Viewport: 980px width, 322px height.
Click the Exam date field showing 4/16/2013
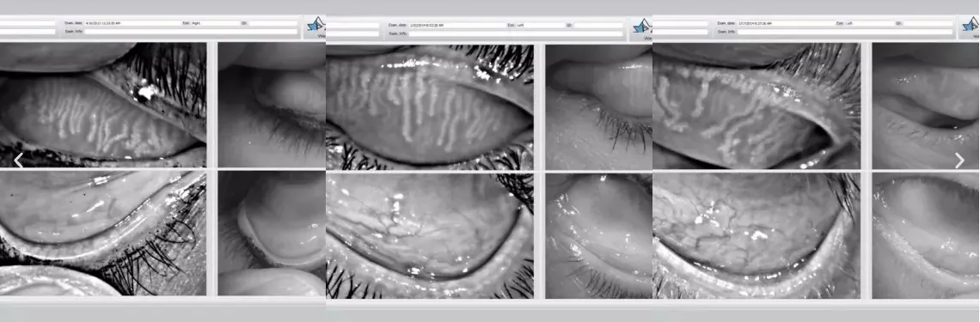[x=132, y=23]
